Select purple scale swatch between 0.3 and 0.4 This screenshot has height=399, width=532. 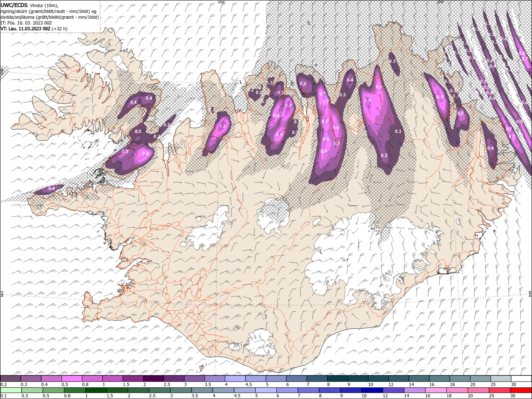31,379
